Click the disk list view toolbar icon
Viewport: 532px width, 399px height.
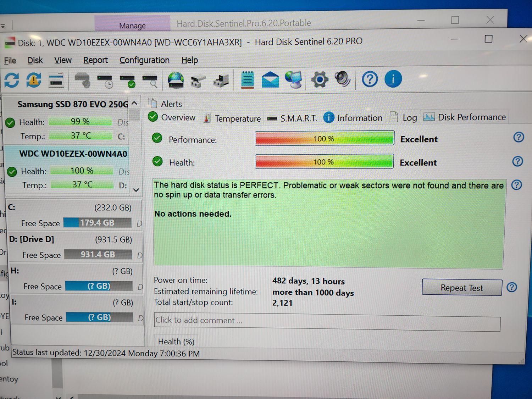[56, 80]
